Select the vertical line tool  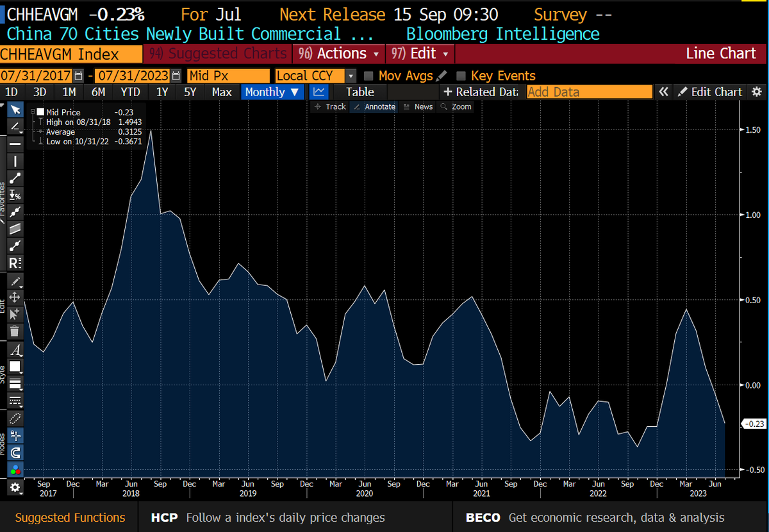click(15, 161)
